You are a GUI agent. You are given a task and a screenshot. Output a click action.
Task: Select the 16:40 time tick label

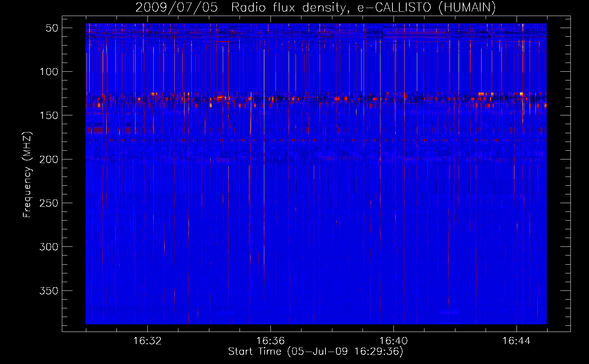pos(394,341)
